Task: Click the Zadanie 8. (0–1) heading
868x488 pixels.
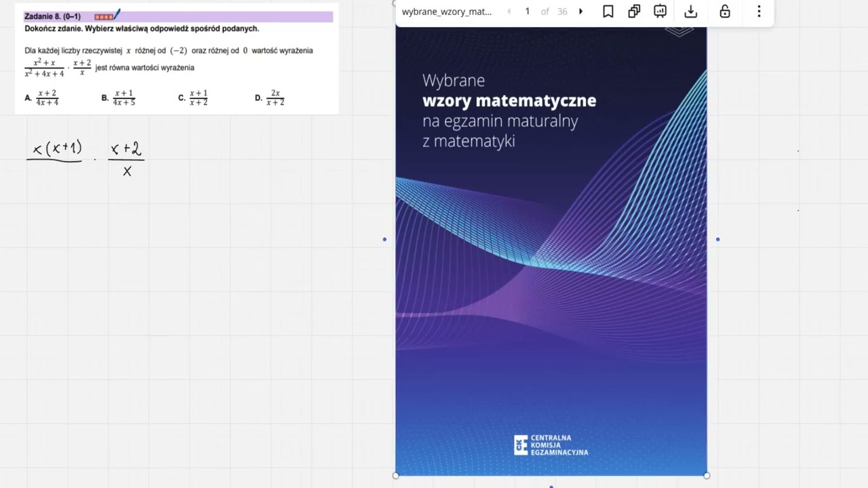Action: [x=52, y=16]
